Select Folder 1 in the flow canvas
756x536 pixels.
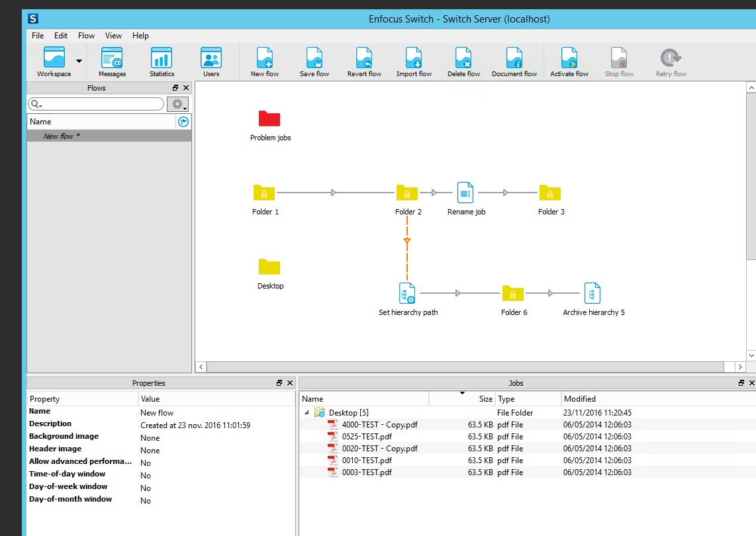click(263, 193)
